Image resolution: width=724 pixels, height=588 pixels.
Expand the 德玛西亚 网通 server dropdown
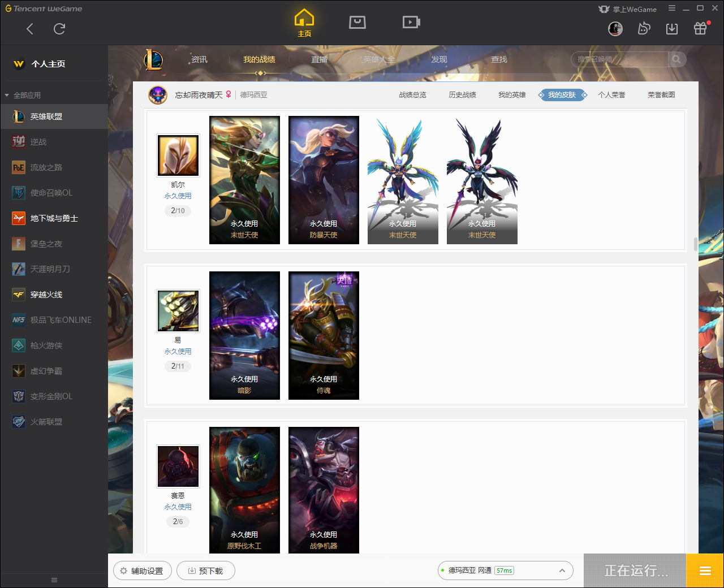tap(506, 570)
